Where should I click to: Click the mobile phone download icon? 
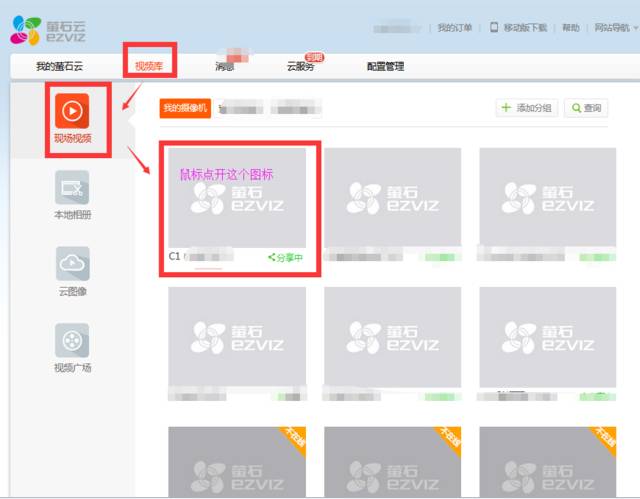(493, 28)
